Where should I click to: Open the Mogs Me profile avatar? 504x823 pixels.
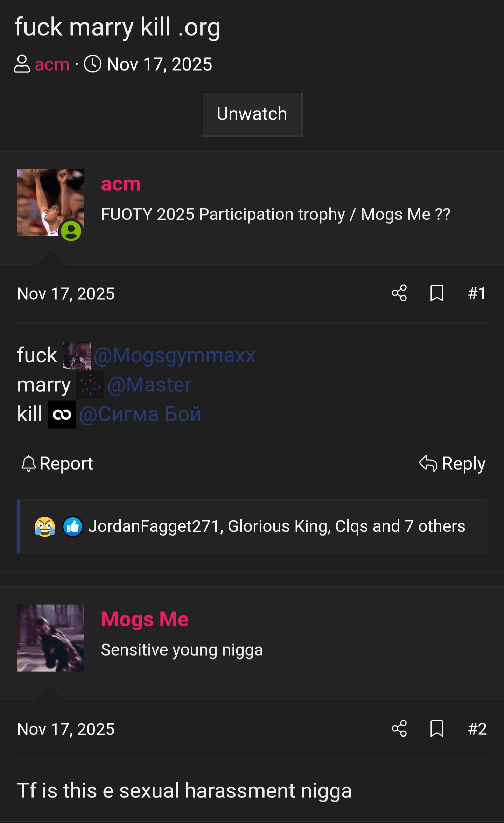[50, 638]
